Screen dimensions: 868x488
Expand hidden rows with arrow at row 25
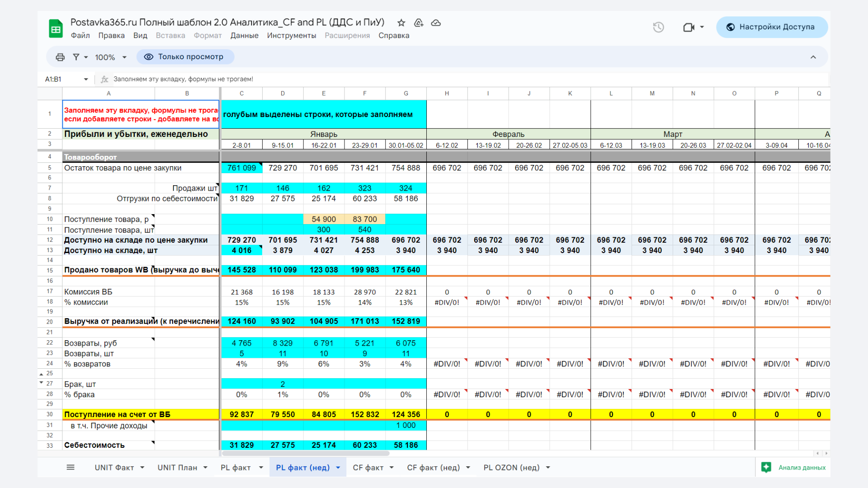[41, 374]
